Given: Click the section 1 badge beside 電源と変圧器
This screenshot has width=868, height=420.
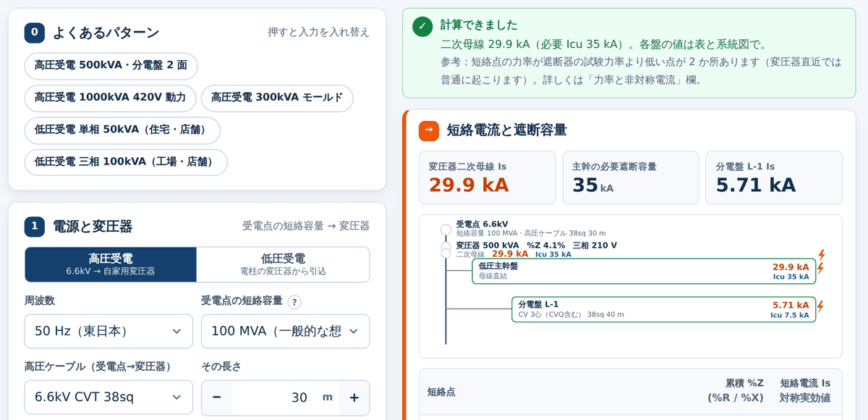Looking at the screenshot, I should (x=35, y=226).
